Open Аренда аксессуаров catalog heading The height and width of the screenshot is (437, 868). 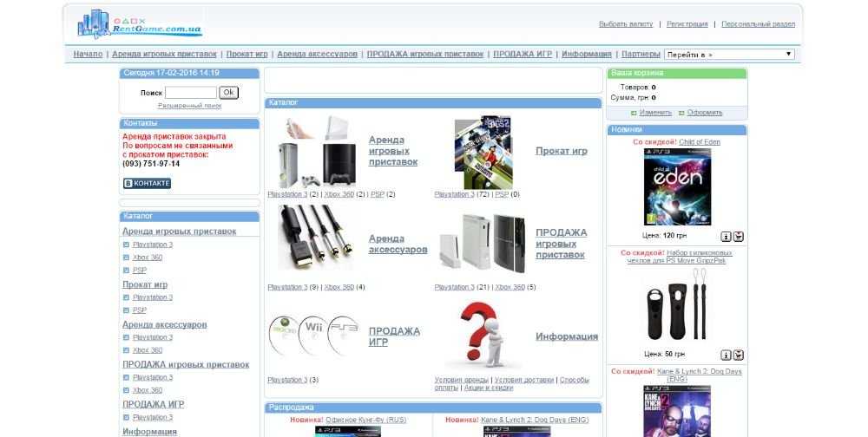(398, 244)
